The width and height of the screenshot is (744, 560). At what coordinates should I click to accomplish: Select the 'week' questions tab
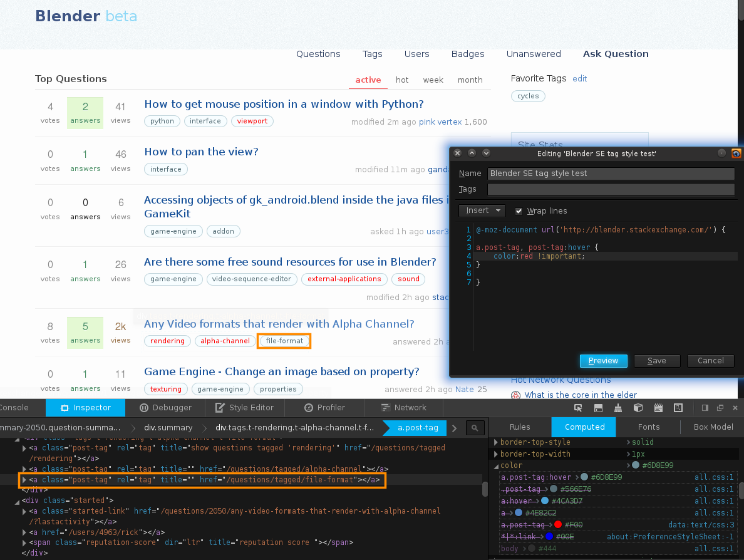tap(433, 80)
